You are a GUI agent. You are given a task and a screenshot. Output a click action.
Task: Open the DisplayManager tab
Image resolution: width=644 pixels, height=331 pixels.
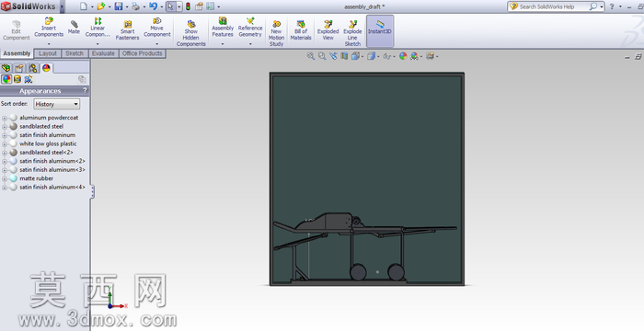click(x=46, y=68)
